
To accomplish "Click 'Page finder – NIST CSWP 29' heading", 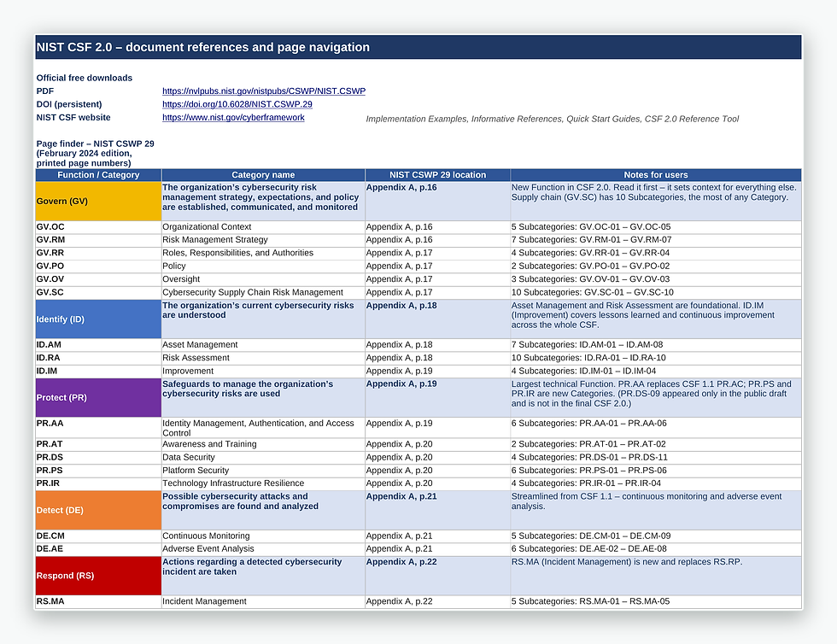I will [95, 153].
